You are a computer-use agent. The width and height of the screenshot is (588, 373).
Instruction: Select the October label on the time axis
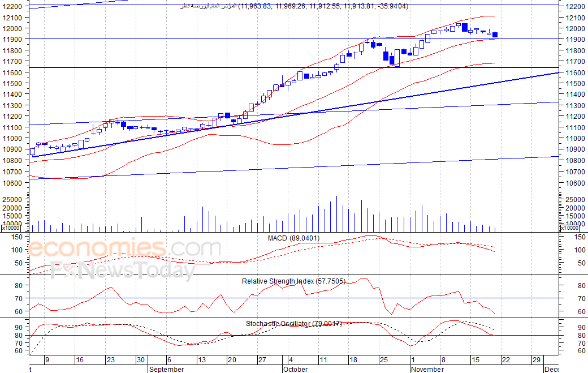click(296, 369)
